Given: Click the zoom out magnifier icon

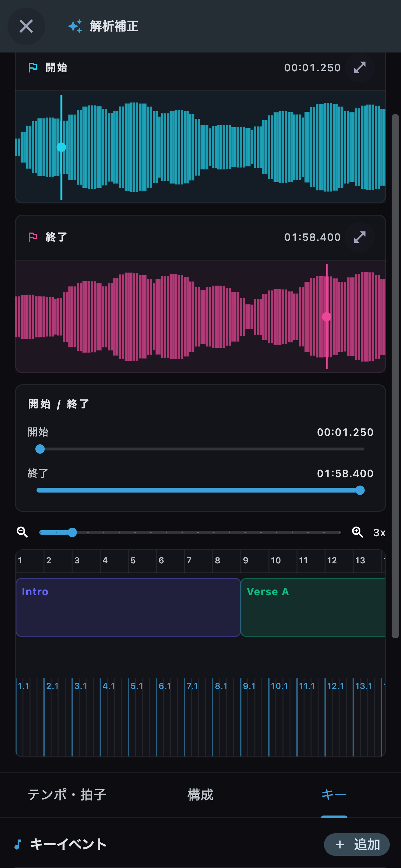Looking at the screenshot, I should coord(22,532).
